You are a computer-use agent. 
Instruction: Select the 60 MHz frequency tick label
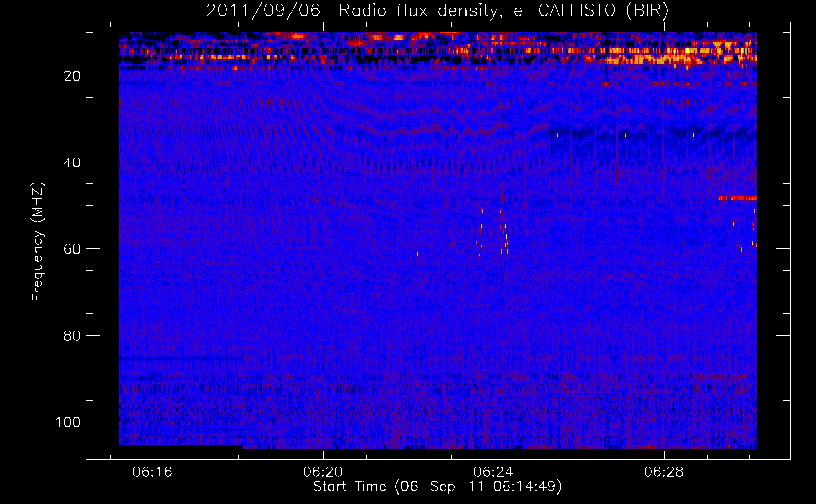coord(72,249)
